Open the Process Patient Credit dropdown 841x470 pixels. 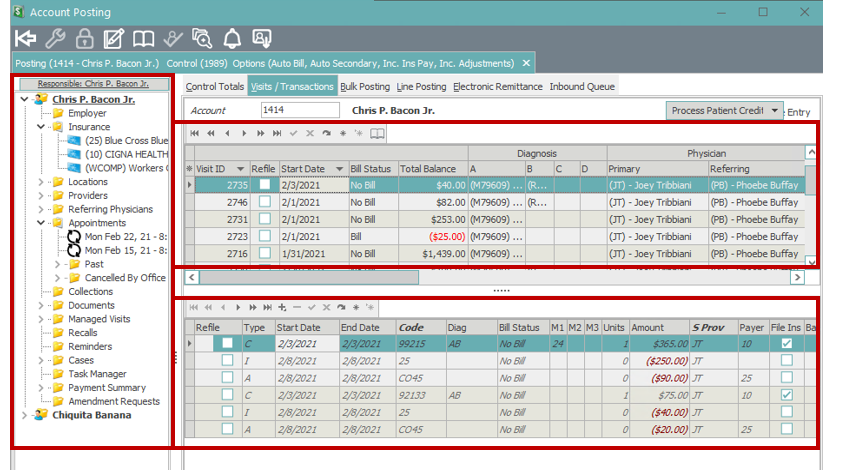(775, 110)
